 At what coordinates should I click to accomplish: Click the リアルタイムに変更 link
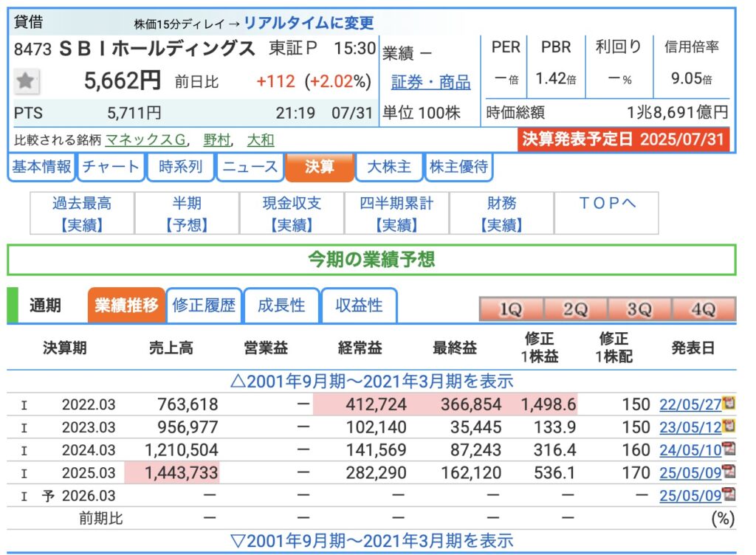(309, 23)
